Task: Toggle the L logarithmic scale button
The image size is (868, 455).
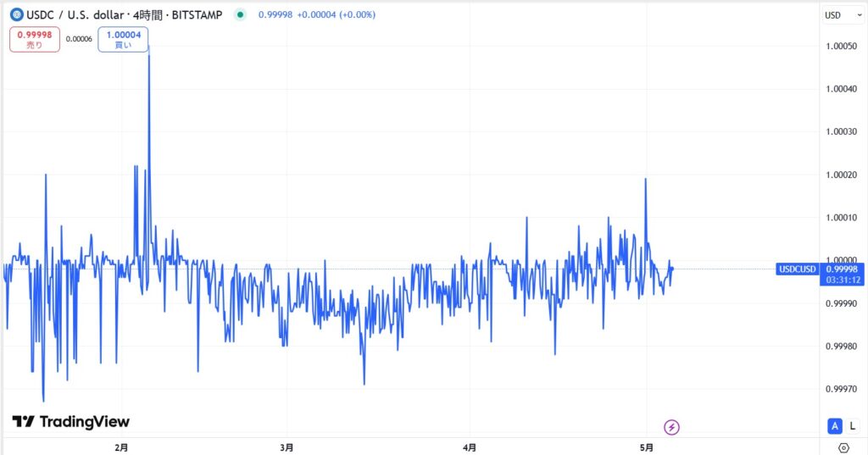Action: click(853, 425)
